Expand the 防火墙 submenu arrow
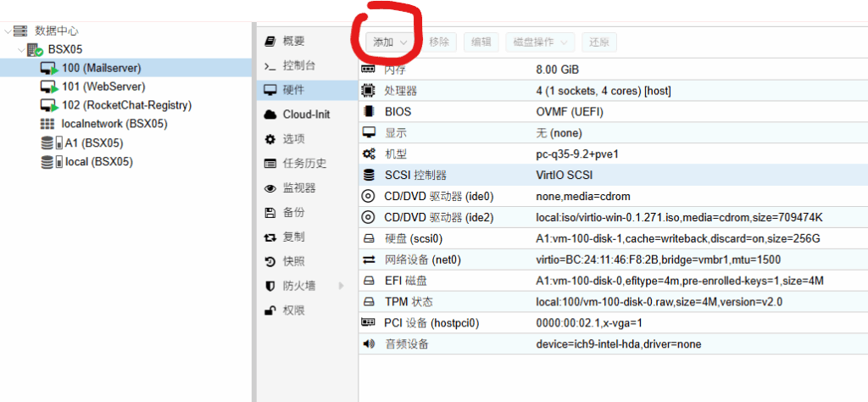Image resolution: width=868 pixels, height=402 pixels. coord(341,286)
